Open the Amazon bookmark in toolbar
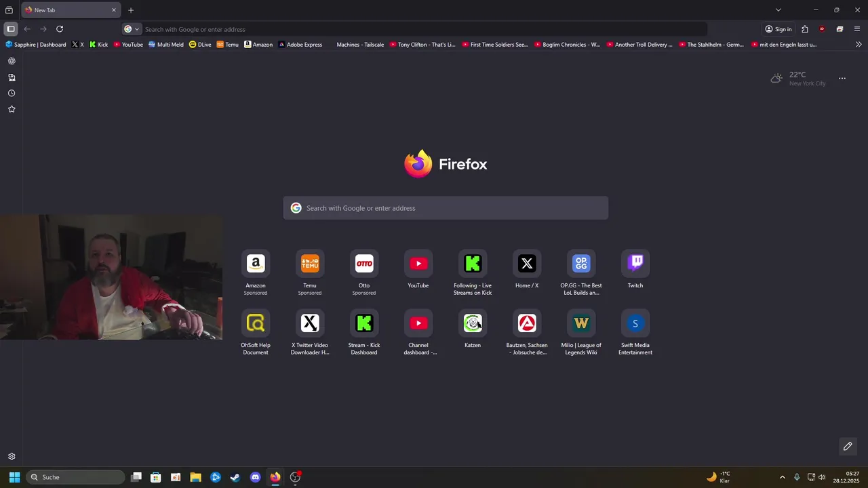This screenshot has width=868, height=488. click(x=258, y=45)
